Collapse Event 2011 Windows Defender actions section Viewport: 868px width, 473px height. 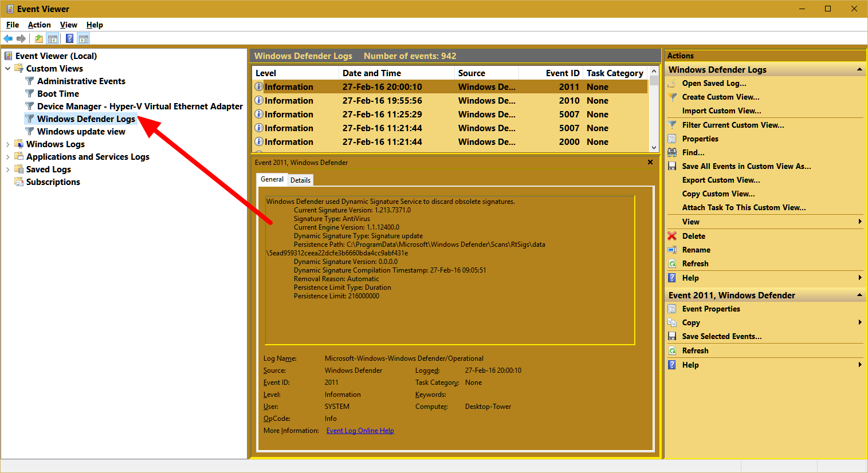point(859,295)
